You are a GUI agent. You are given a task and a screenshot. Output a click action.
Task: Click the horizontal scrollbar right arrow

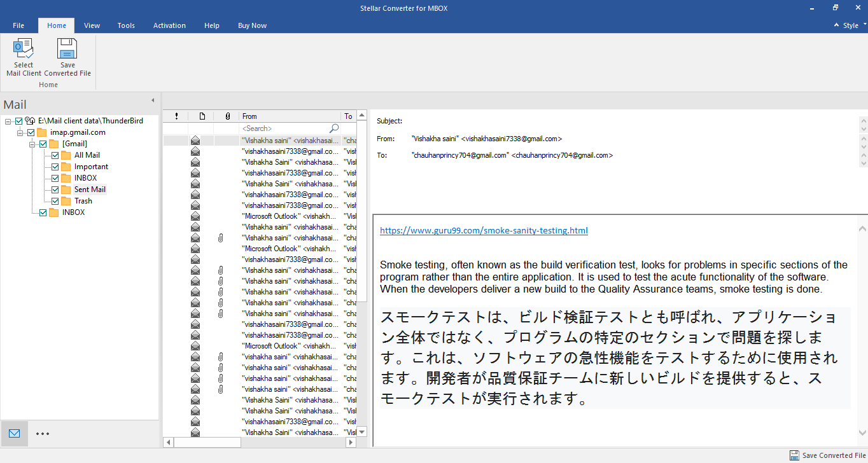point(351,442)
